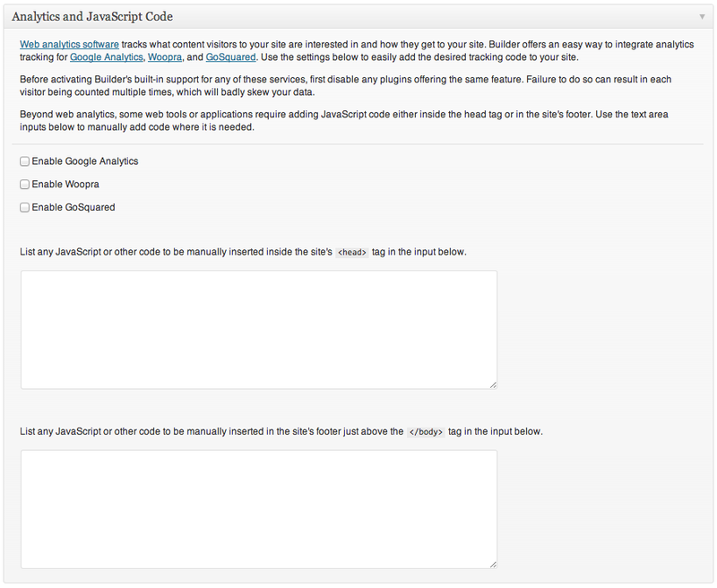
Task: Click the Enable Google Analytics label text
Action: (x=85, y=161)
